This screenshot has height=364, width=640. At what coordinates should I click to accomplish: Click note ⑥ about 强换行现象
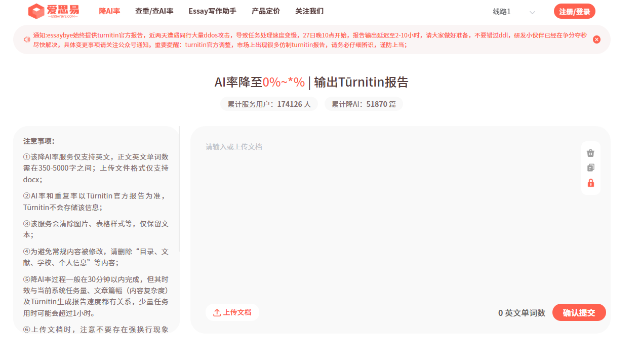(x=96, y=329)
